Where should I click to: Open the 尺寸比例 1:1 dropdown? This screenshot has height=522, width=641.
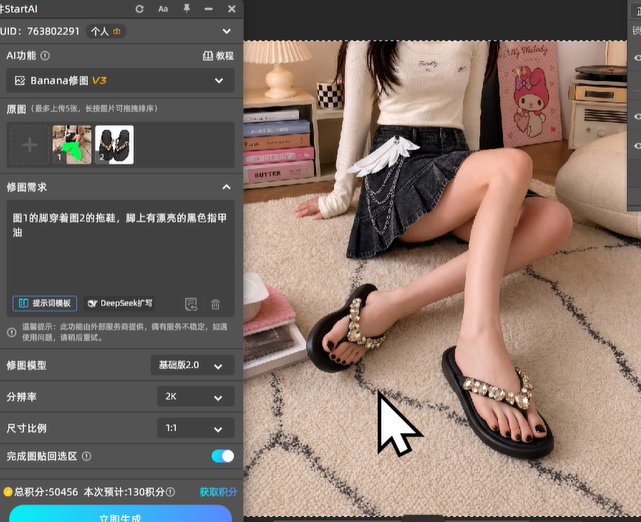point(196,428)
